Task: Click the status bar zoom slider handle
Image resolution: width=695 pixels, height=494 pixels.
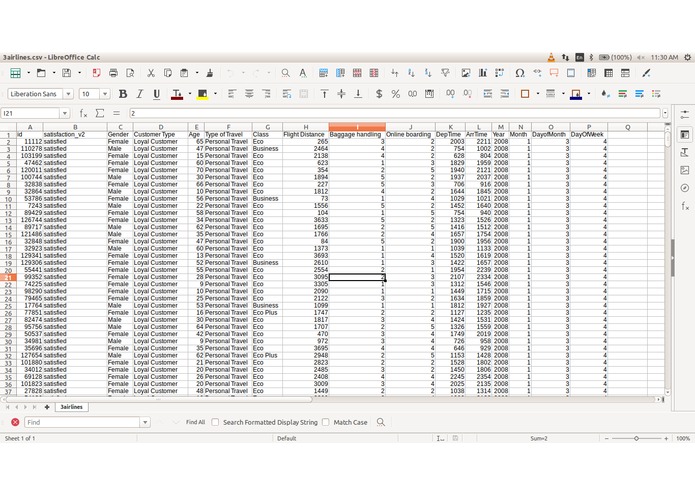Action: tap(636, 438)
